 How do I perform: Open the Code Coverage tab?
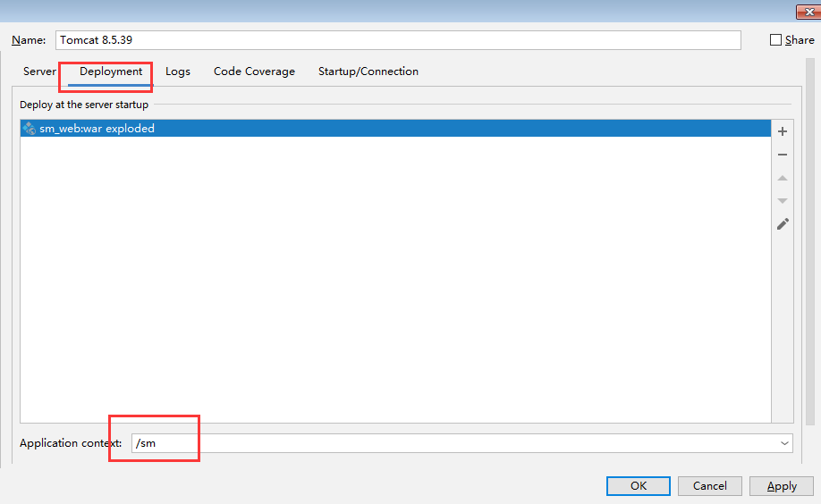pyautogui.click(x=254, y=71)
